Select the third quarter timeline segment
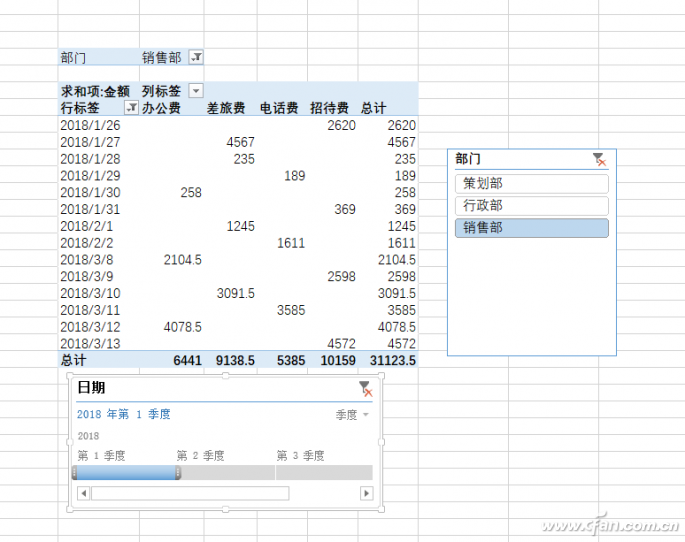Screen dimensions: 685x542 [x=324, y=473]
